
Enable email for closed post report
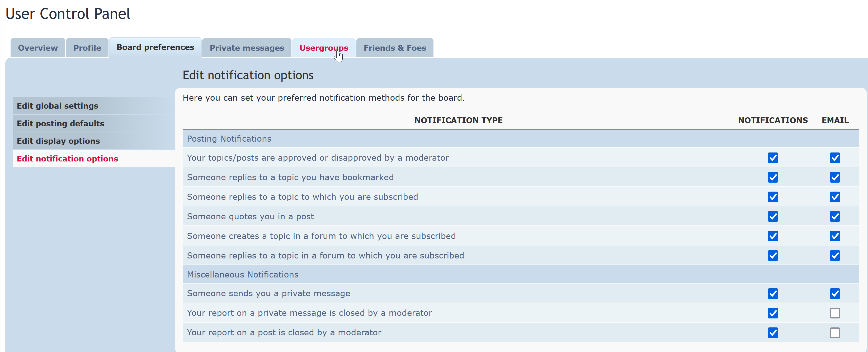pos(835,332)
